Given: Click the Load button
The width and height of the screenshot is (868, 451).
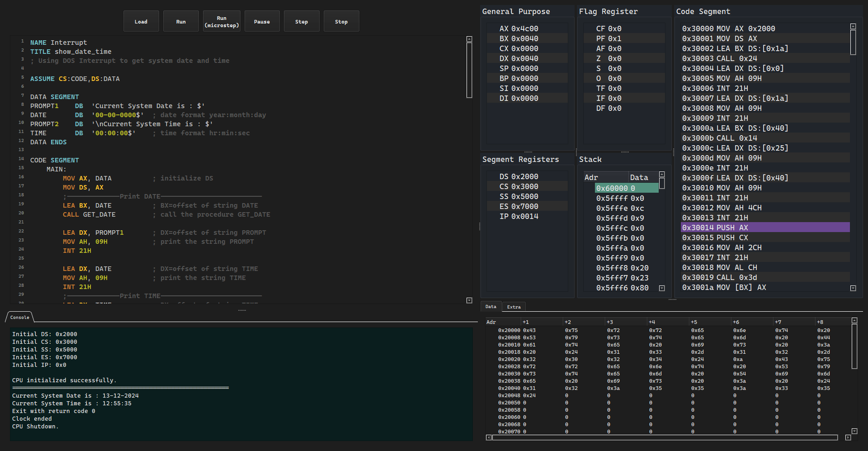Looking at the screenshot, I should point(141,21).
